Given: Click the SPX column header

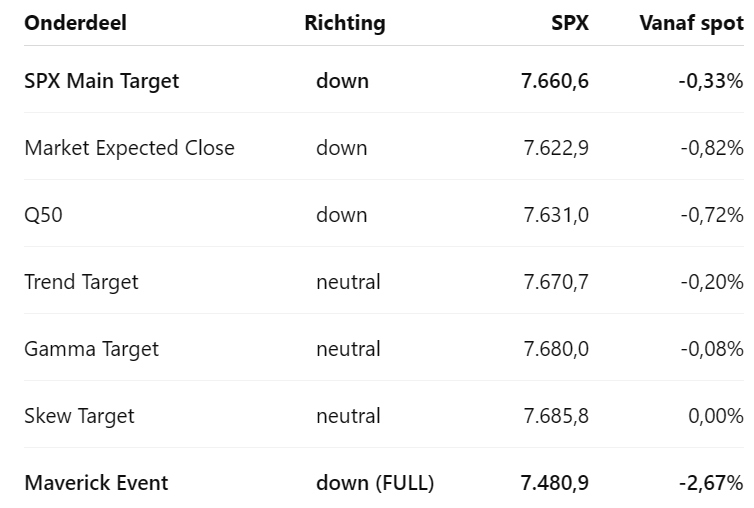Looking at the screenshot, I should pyautogui.click(x=570, y=23).
